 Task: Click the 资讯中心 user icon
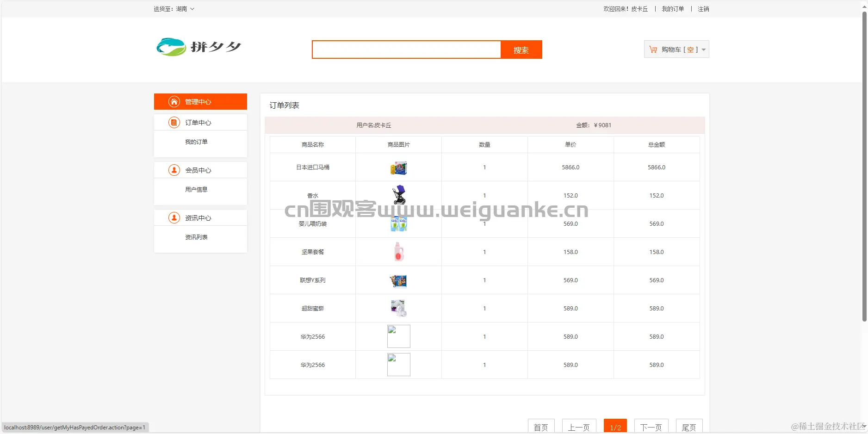174,218
